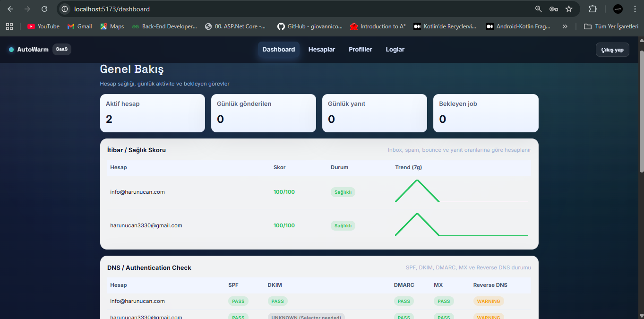Screen dimensions: 644x319
Task: Open the apps grid icon in bookmarks bar
Action: click(x=9, y=26)
